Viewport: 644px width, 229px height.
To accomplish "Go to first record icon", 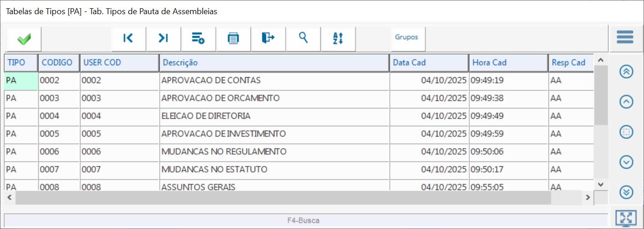I will [128, 38].
